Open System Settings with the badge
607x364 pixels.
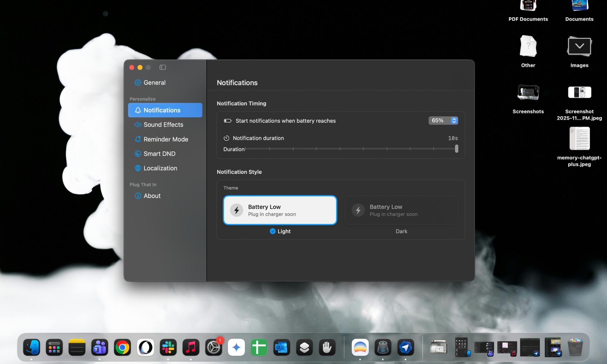click(x=213, y=347)
